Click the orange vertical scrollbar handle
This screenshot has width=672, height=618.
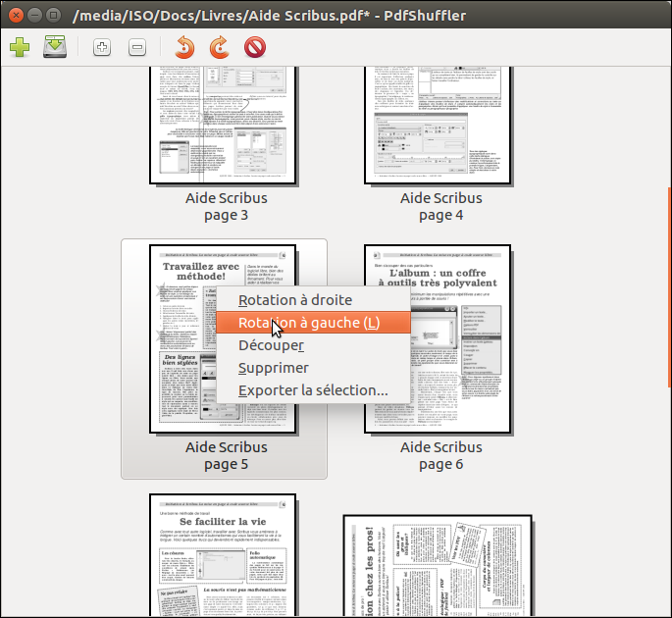coord(669,287)
